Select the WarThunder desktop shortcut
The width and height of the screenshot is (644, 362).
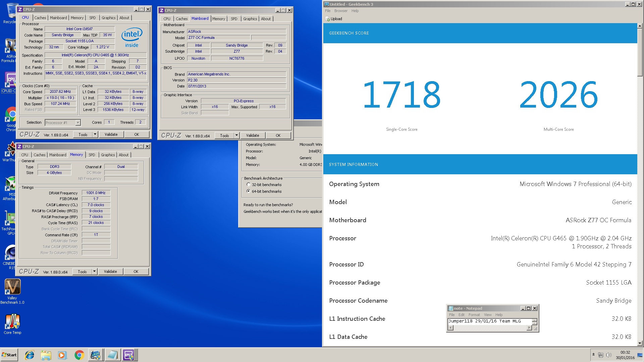coord(9,152)
